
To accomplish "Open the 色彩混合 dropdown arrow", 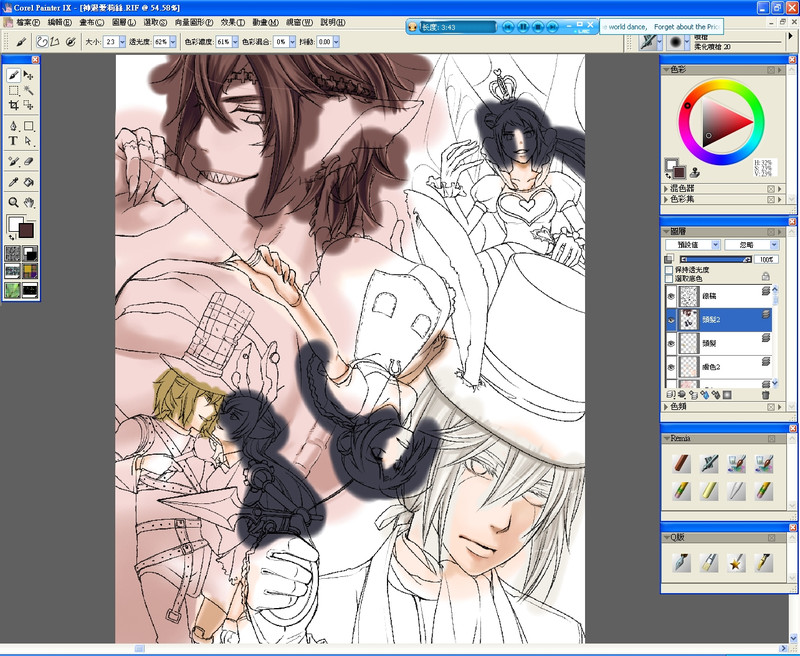I will [292, 42].
